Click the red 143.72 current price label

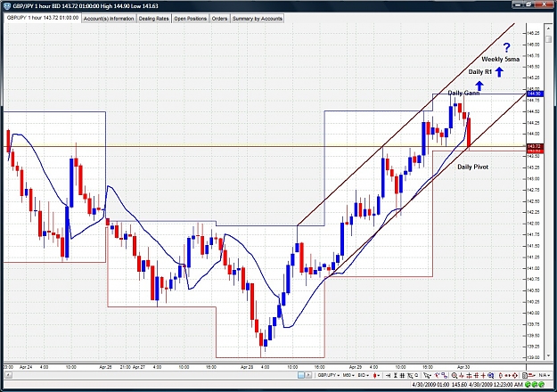click(534, 146)
